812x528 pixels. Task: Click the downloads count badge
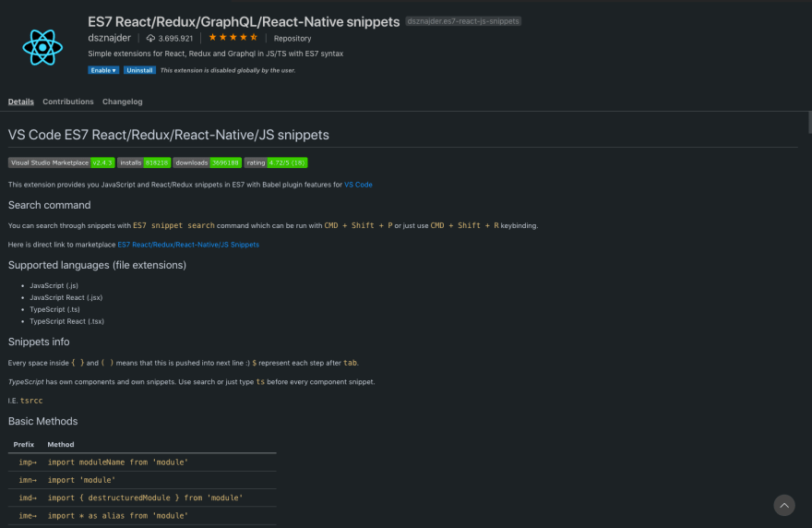207,162
